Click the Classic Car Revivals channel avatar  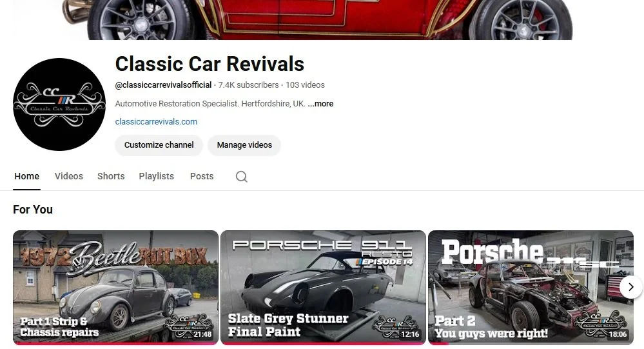pos(59,105)
